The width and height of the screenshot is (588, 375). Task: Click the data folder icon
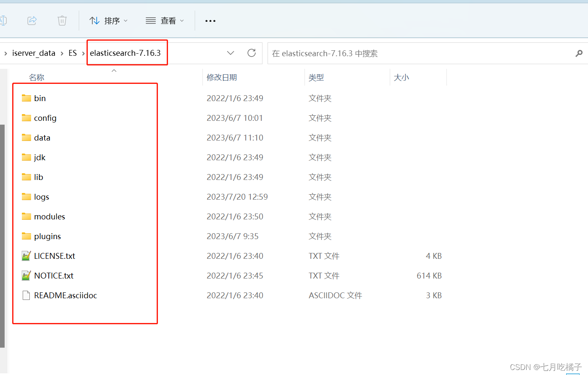(x=26, y=137)
